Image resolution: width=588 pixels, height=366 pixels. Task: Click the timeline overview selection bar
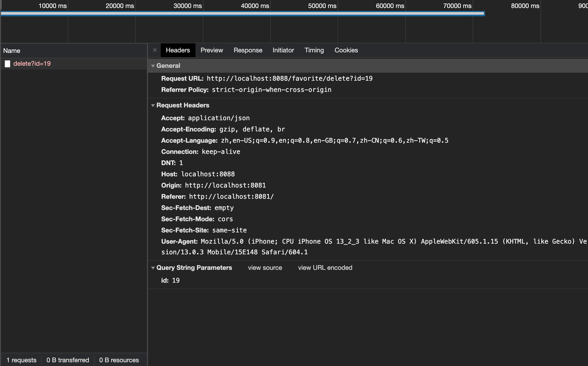pos(240,13)
